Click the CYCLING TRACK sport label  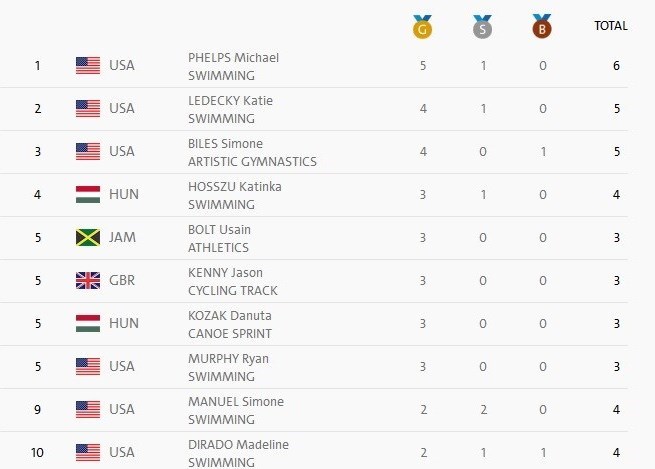(x=233, y=291)
